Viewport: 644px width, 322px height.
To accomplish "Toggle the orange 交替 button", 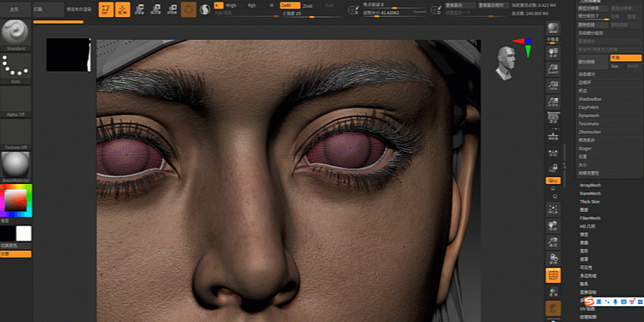I will (15, 254).
